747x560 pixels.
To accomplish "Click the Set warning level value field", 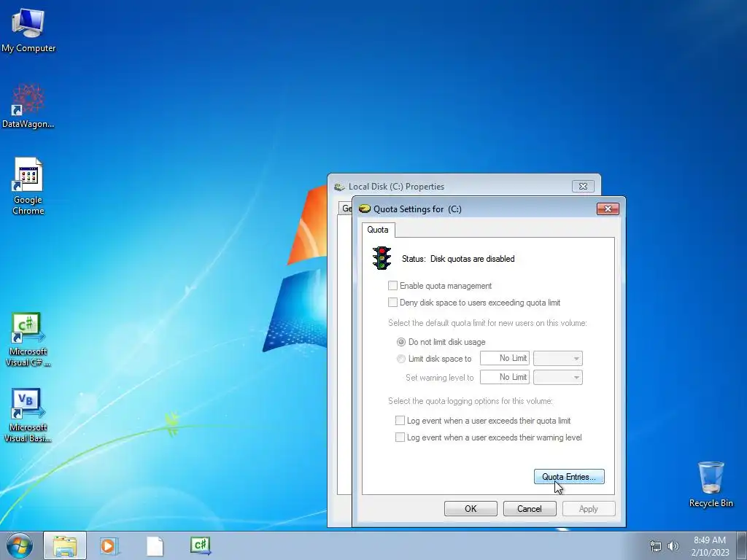I will pyautogui.click(x=505, y=377).
